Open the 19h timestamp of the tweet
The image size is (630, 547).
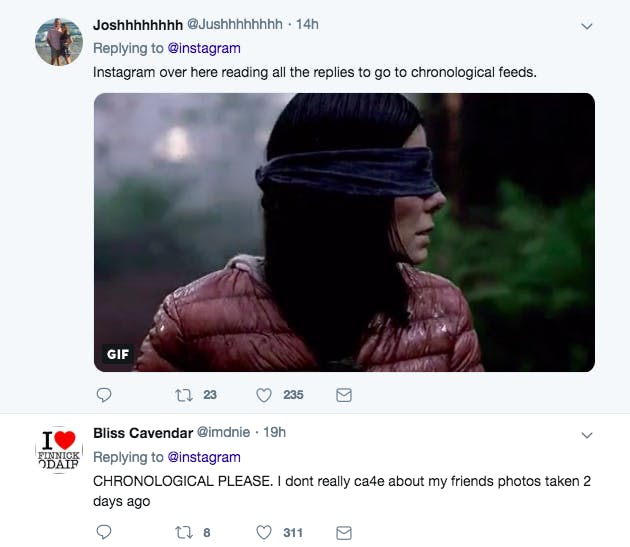point(274,432)
